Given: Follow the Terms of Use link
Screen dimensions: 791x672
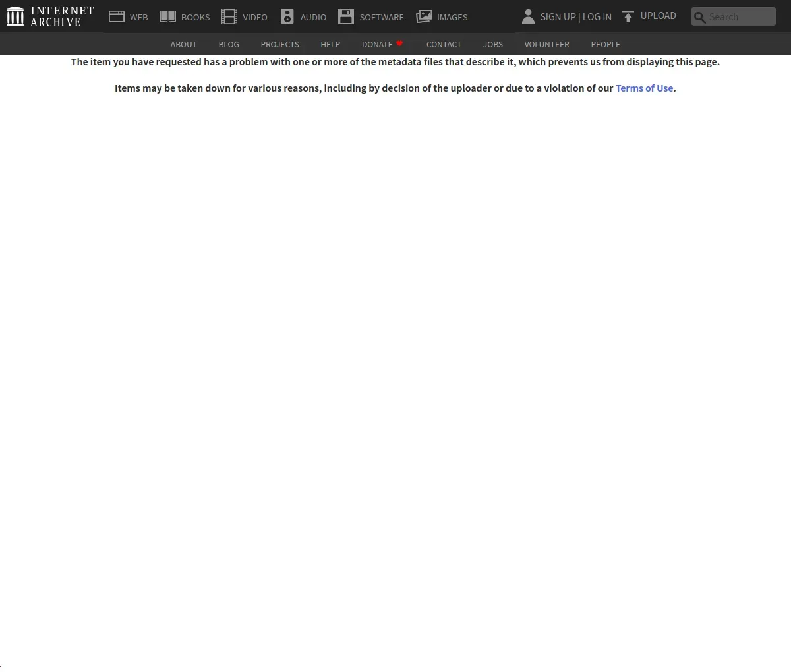Looking at the screenshot, I should tap(644, 88).
